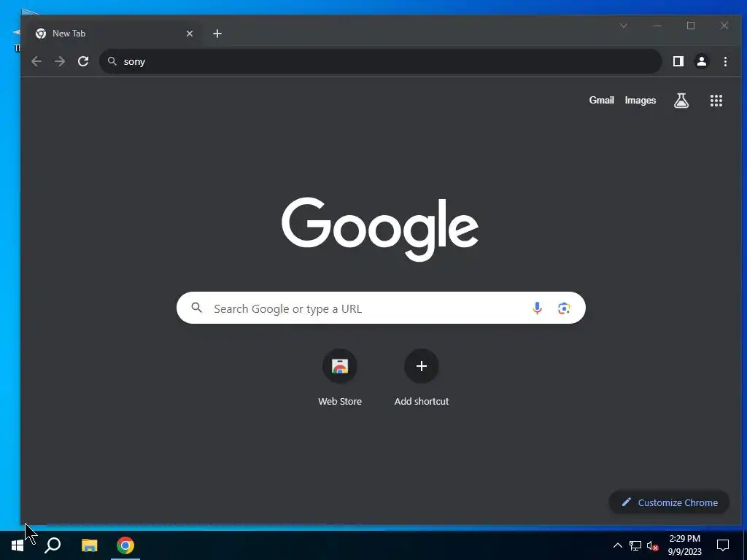Open Search Labs flask icon

point(681,101)
